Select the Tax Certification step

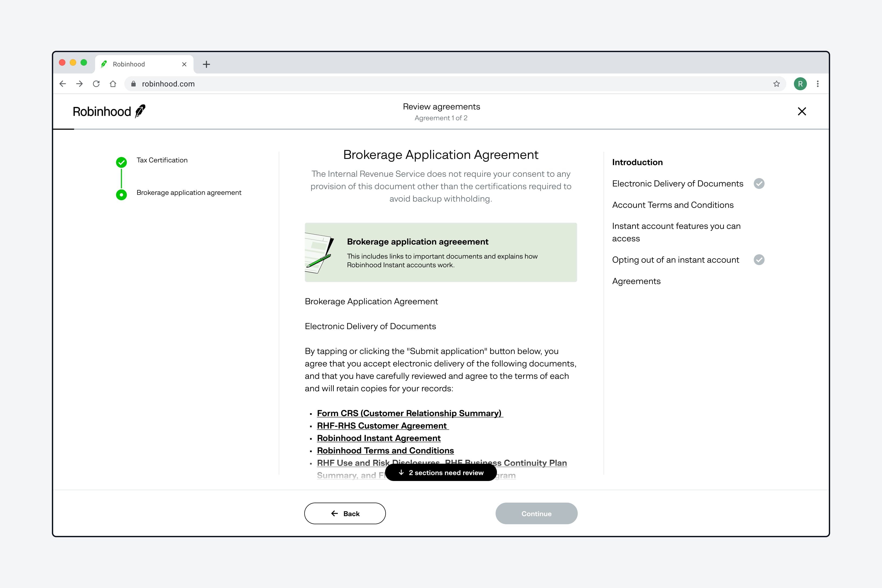click(162, 160)
